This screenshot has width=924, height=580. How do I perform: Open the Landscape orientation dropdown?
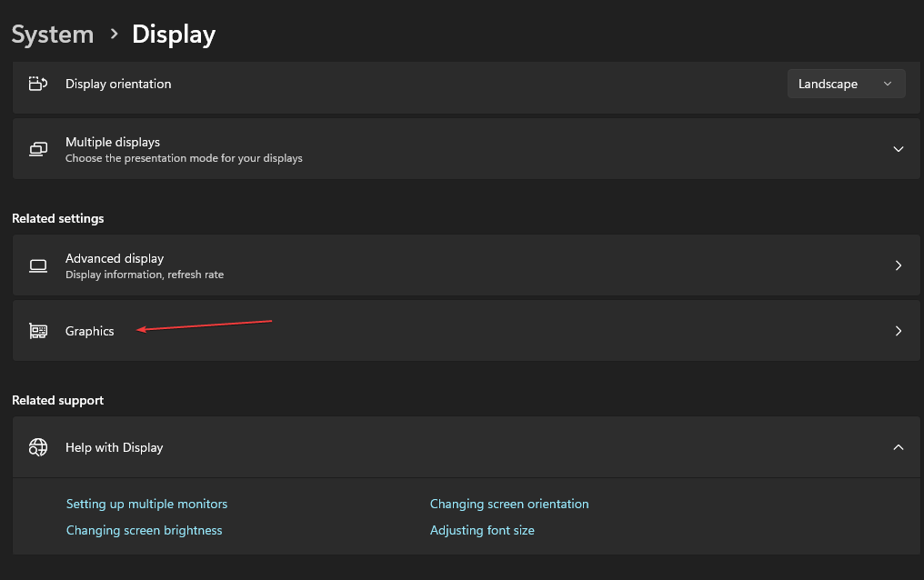coord(846,84)
